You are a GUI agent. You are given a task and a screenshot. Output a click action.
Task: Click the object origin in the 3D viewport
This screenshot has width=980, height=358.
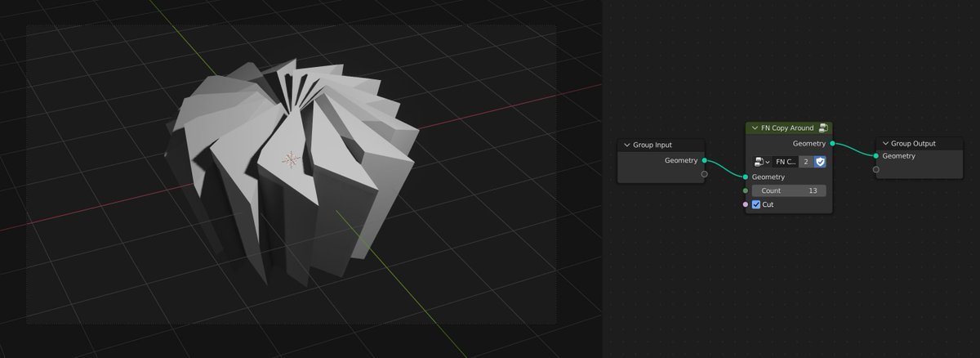point(288,159)
